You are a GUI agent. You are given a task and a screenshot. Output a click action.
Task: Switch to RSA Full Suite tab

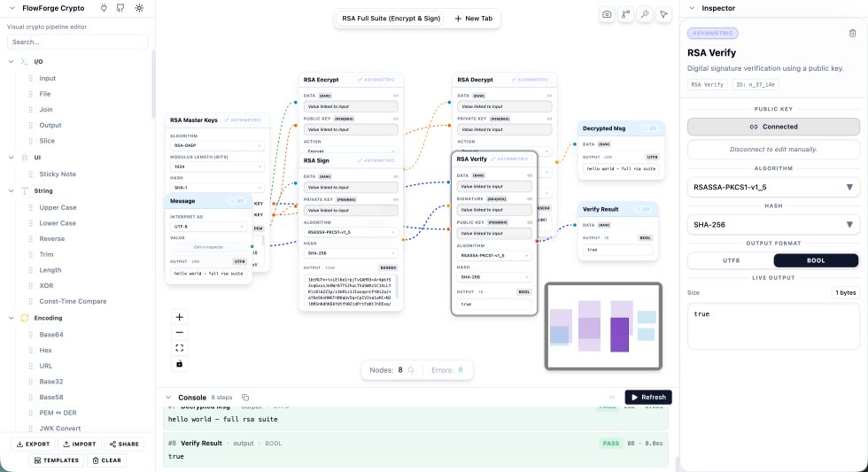pos(391,19)
